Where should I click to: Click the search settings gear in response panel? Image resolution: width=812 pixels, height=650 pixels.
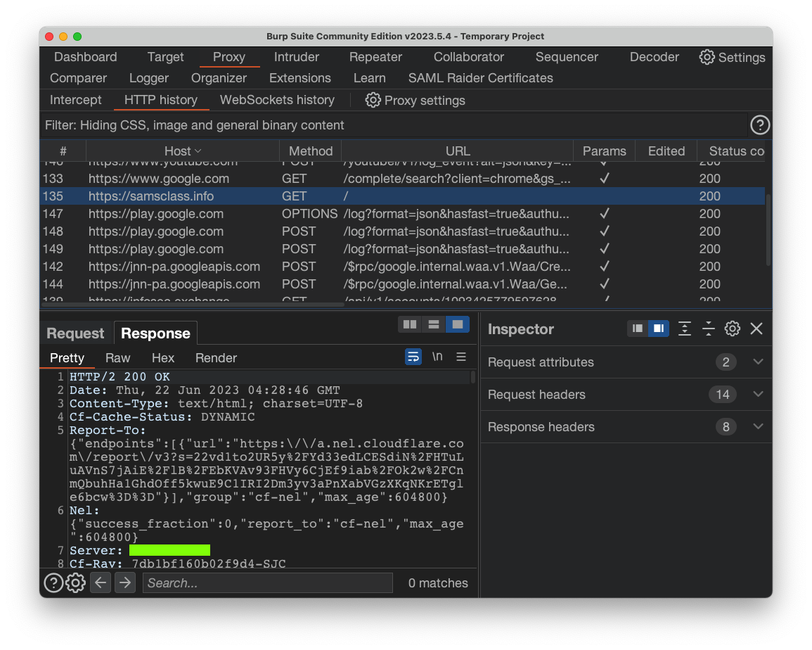76,582
